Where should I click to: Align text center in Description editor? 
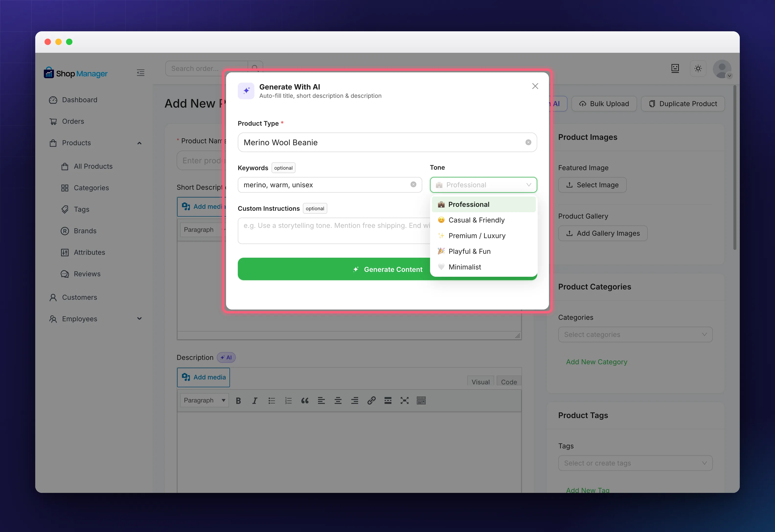[x=338, y=401]
